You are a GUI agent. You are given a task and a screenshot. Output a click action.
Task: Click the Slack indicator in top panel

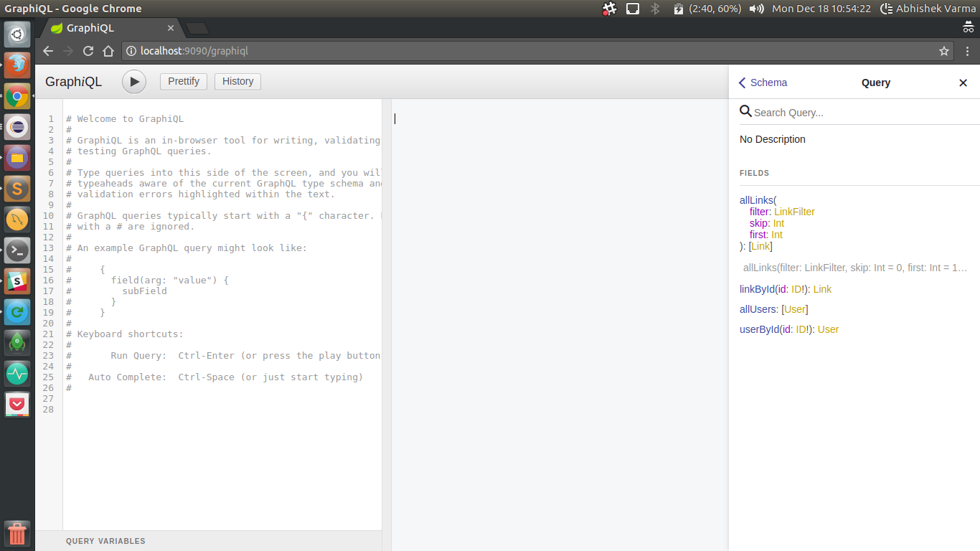609,9
